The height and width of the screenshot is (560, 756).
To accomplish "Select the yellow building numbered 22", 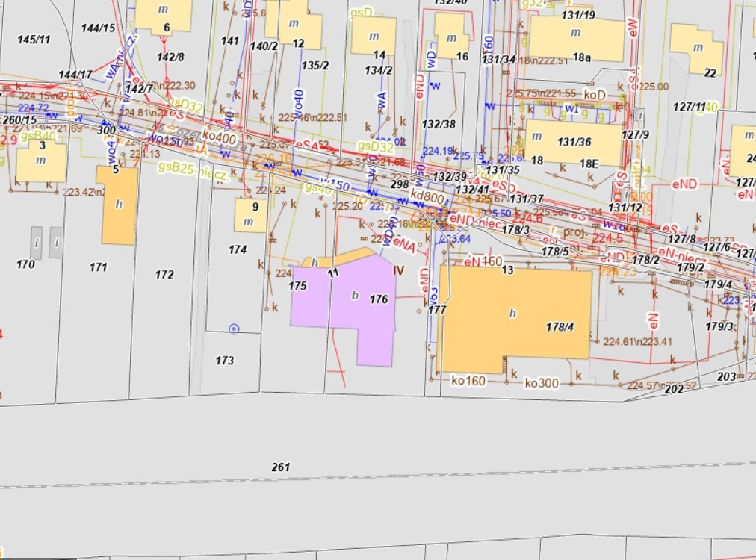I will [695, 48].
